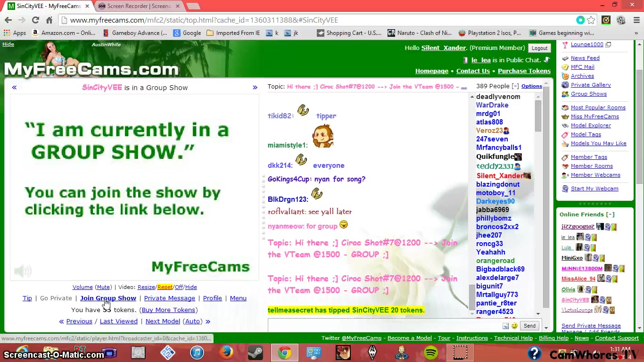Open the smiley emoticon picker beside Send
644x362 pixels.
click(x=514, y=326)
